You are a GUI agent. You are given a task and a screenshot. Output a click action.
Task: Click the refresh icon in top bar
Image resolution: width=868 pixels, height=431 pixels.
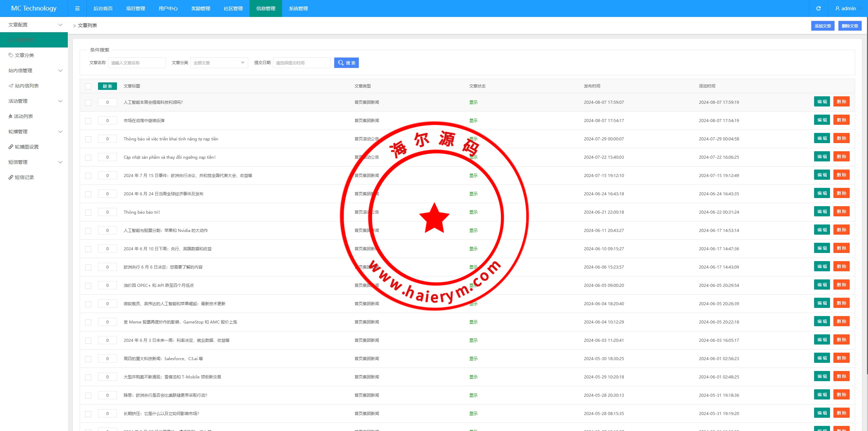pyautogui.click(x=818, y=8)
